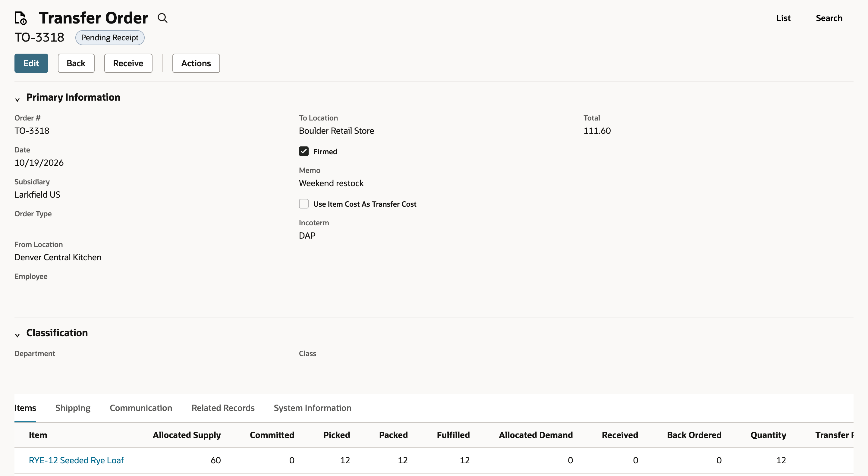Click the DAP incoterm value
Viewport: 868px width, 476px height.
click(x=307, y=236)
